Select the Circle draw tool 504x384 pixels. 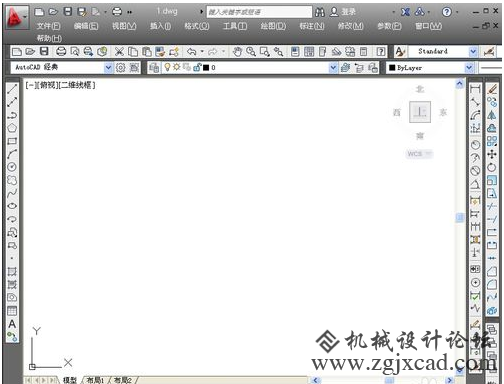click(x=12, y=167)
